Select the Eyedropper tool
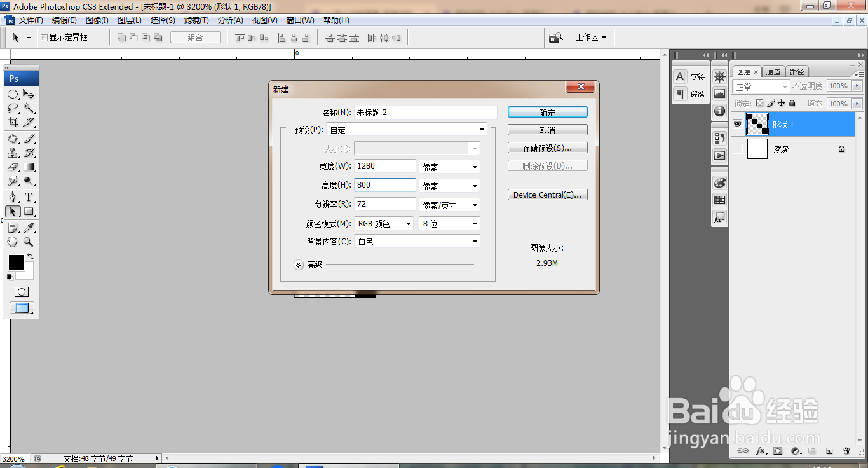This screenshot has width=868, height=468. pyautogui.click(x=29, y=228)
